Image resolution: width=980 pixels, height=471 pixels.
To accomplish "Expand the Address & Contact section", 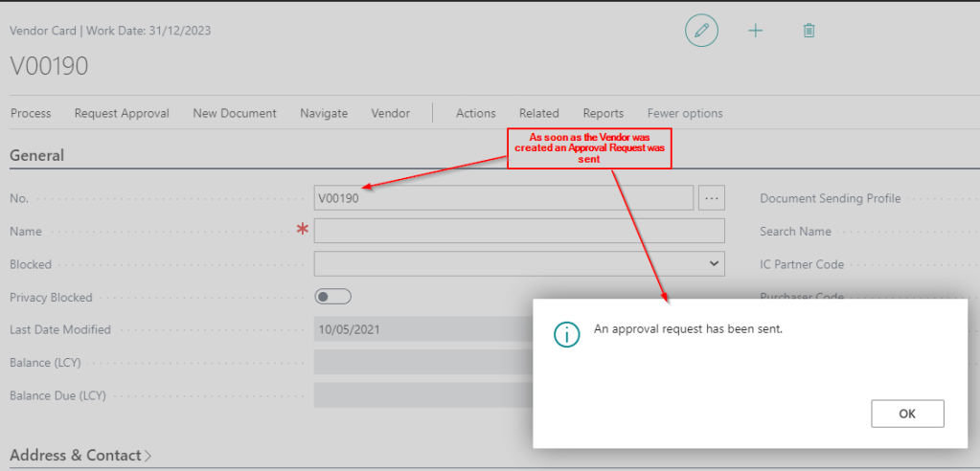I will point(80,456).
